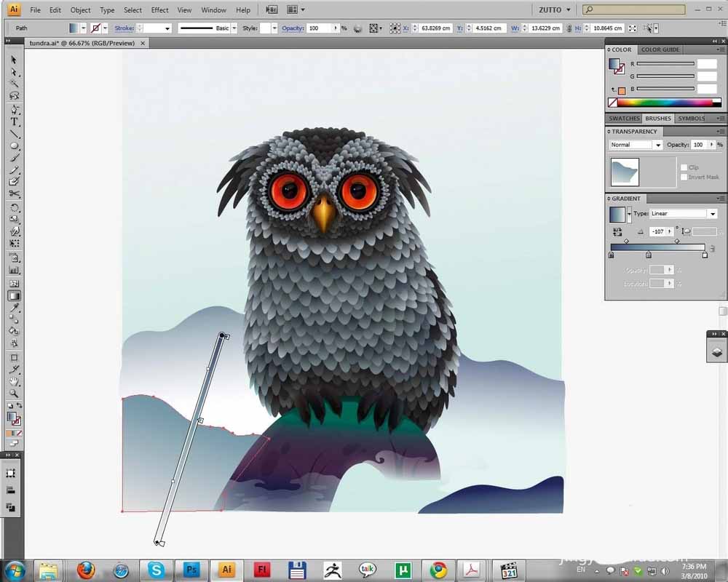728x582 pixels.
Task: Select the Pen tool
Action: 14,110
